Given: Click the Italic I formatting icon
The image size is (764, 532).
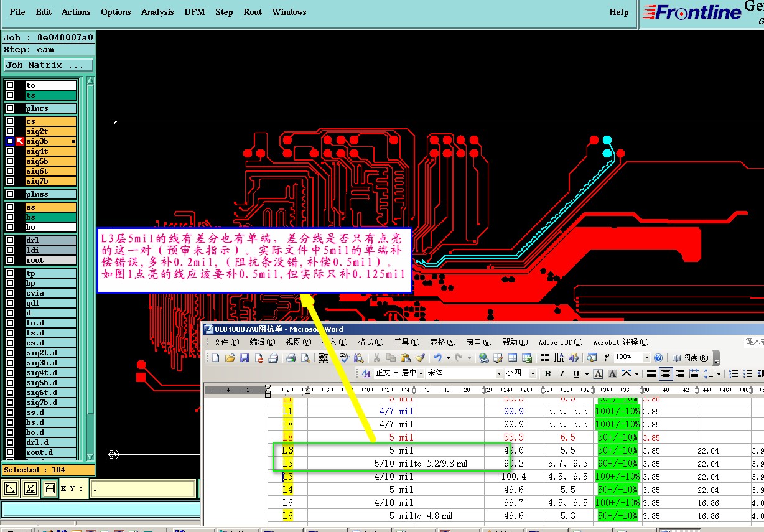Looking at the screenshot, I should coord(562,374).
